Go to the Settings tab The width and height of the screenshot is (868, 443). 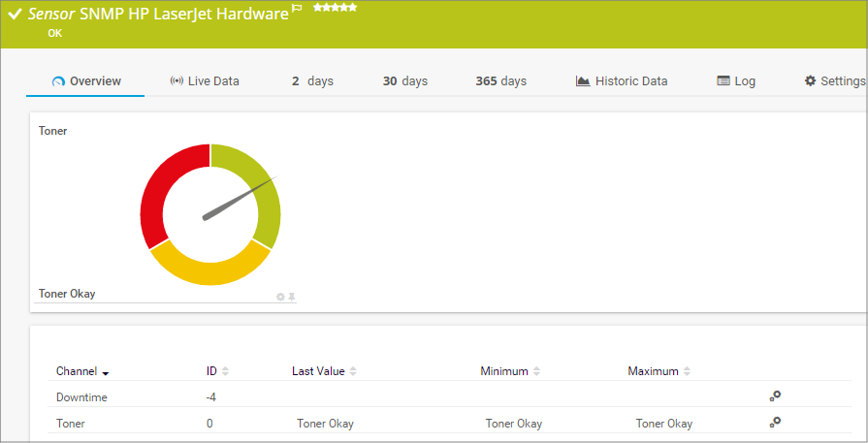pos(834,81)
